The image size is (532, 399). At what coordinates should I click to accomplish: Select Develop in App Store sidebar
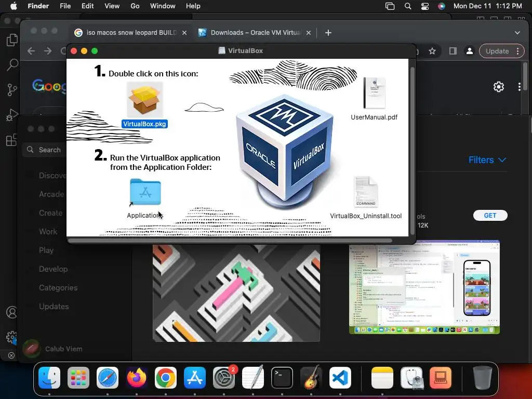click(x=54, y=269)
